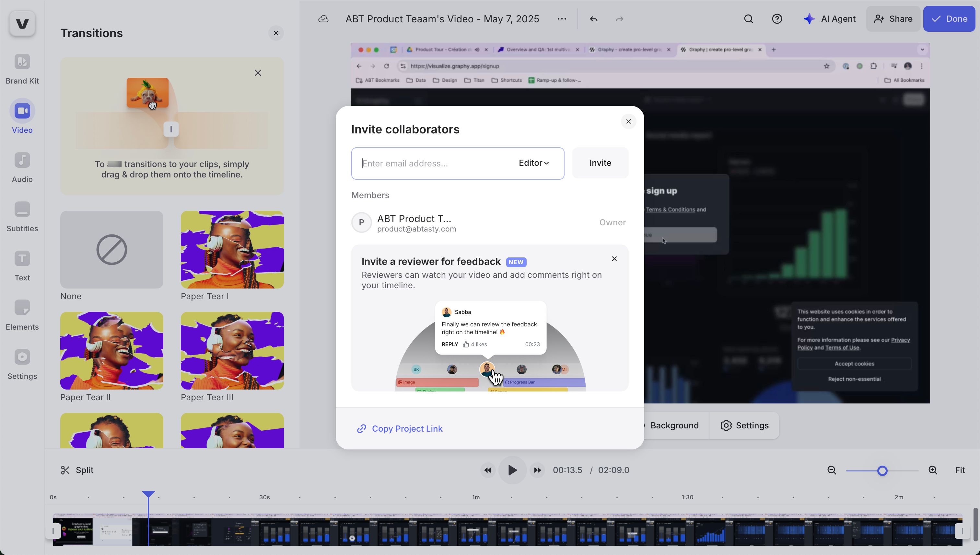Click the project title text
This screenshot has width=980, height=555.
click(442, 19)
